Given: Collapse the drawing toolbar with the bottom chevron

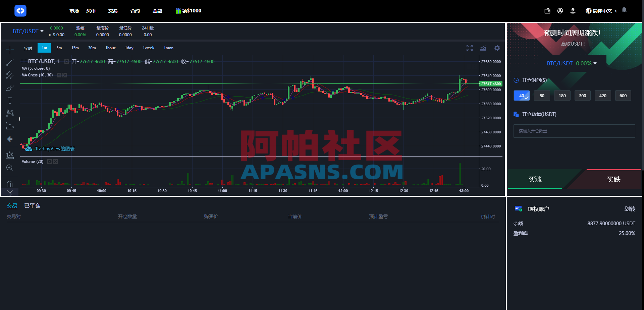Looking at the screenshot, I should pos(10,192).
